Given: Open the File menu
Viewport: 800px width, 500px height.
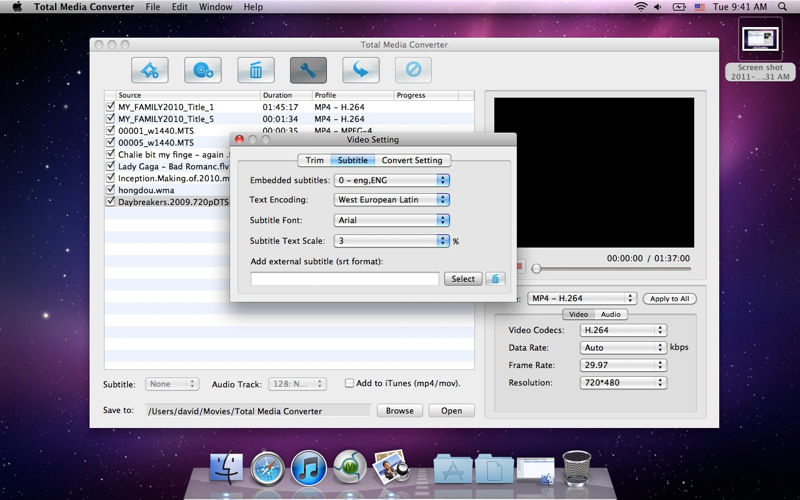Looking at the screenshot, I should [153, 7].
